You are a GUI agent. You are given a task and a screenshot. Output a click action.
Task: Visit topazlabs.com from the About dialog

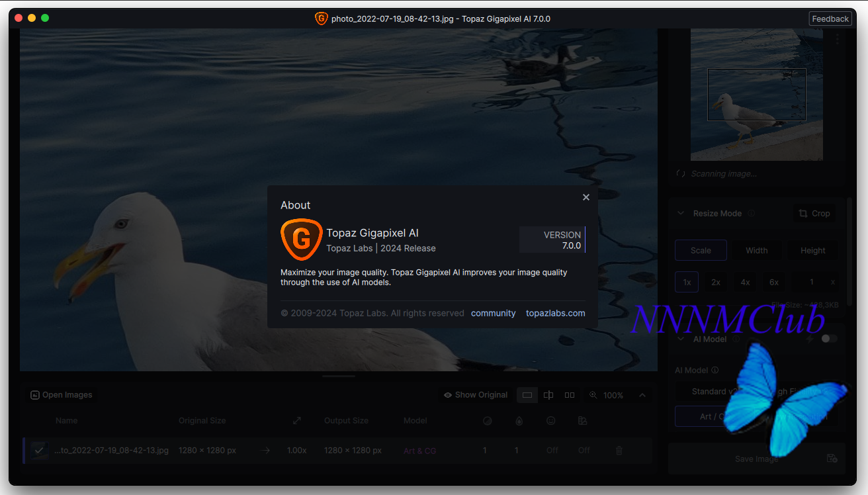point(556,313)
